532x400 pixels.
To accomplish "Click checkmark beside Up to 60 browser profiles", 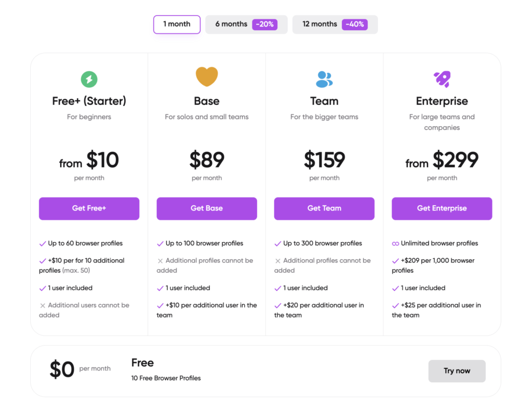I will tap(43, 244).
